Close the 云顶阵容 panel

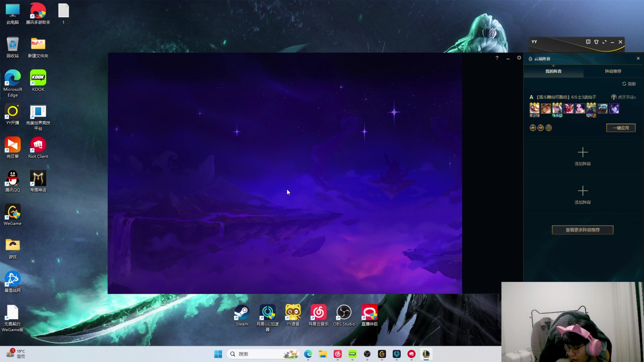pos(638,58)
